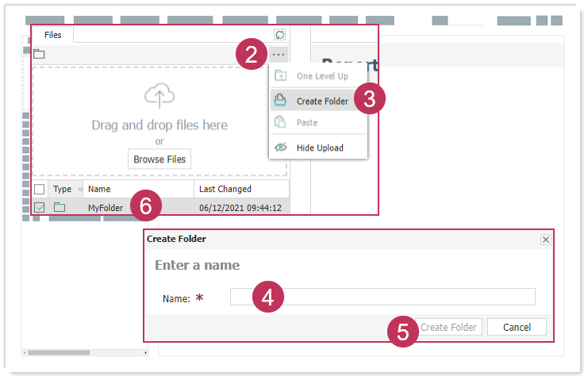Click the Create Folder menu icon

pyautogui.click(x=280, y=101)
